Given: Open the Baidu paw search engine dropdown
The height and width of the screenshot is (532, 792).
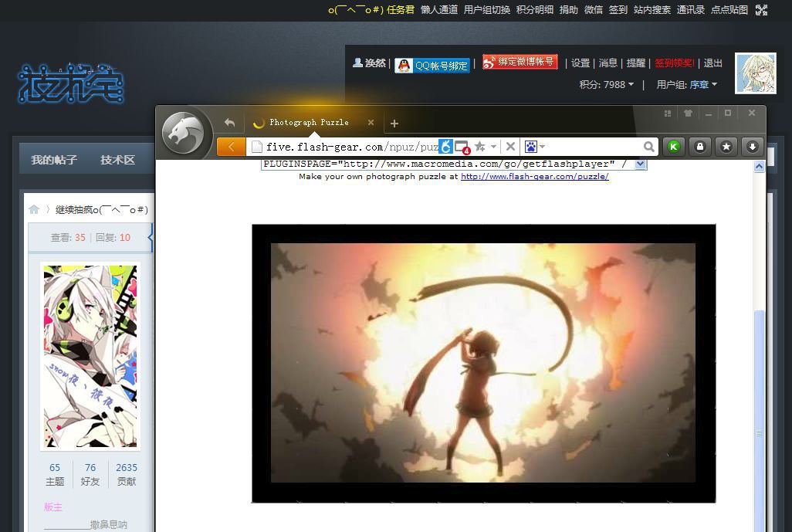Looking at the screenshot, I should pos(535,147).
